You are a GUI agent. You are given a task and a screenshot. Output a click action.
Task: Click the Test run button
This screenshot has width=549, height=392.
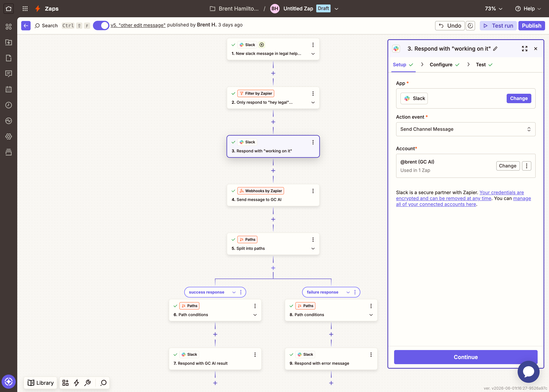coord(498,25)
